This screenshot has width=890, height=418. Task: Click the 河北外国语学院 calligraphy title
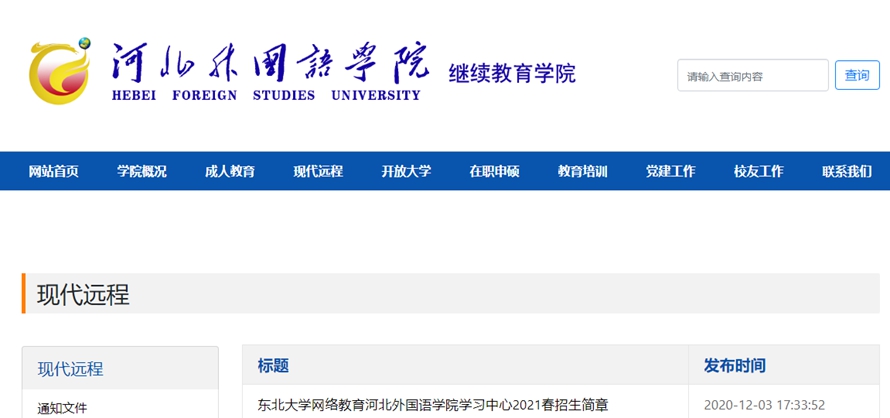[270, 62]
